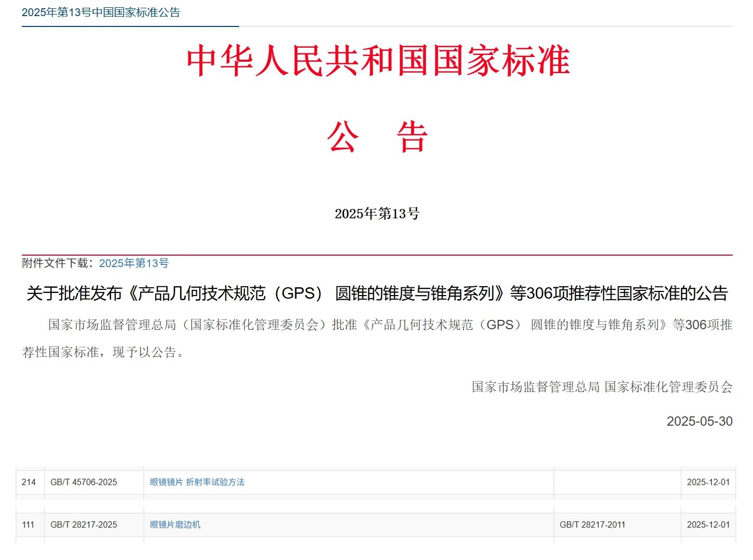Select the issue number 2025年第13号
Screen dimensions: 753x560
coord(377,213)
